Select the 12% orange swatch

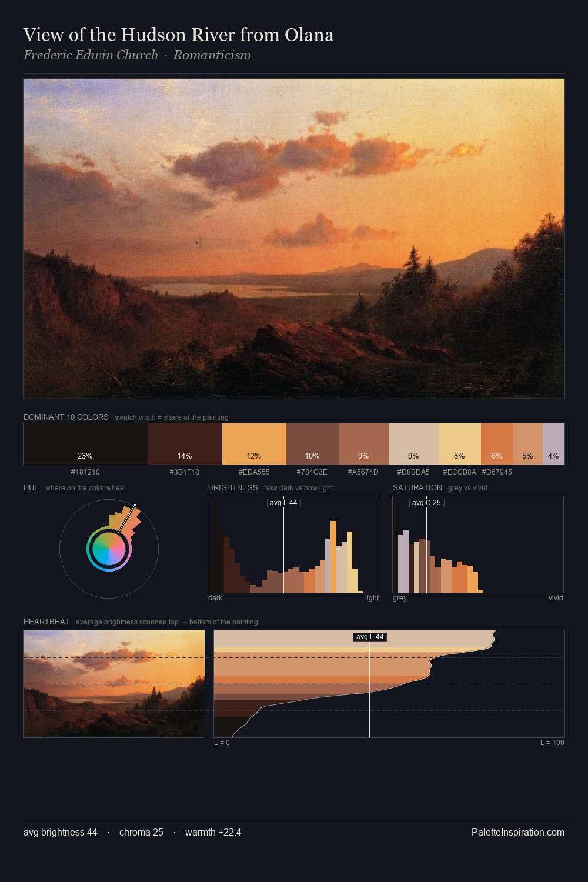tap(254, 444)
